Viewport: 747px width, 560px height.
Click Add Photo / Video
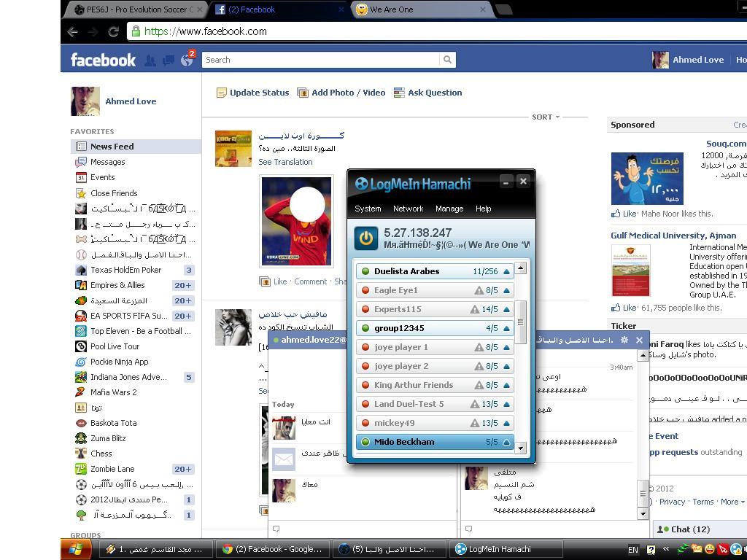pos(341,93)
